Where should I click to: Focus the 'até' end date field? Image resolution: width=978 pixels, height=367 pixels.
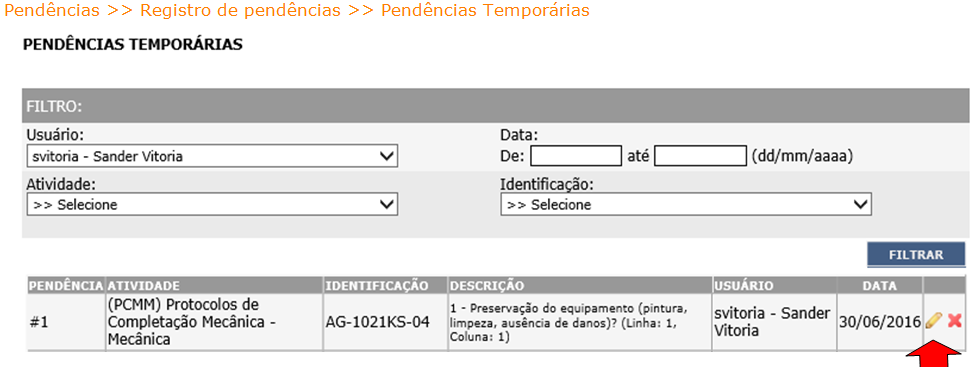pyautogui.click(x=700, y=156)
